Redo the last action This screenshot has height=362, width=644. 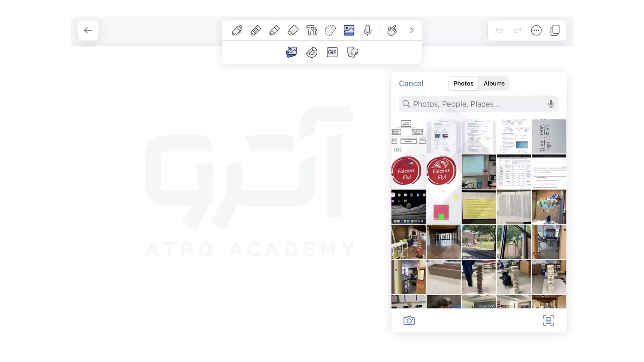click(518, 31)
